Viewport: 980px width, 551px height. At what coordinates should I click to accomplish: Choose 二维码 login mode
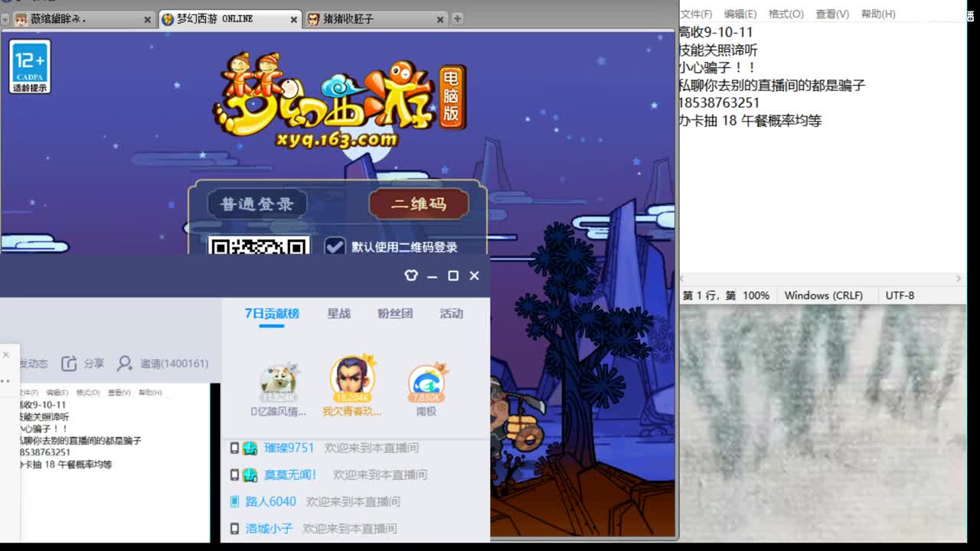click(x=419, y=204)
